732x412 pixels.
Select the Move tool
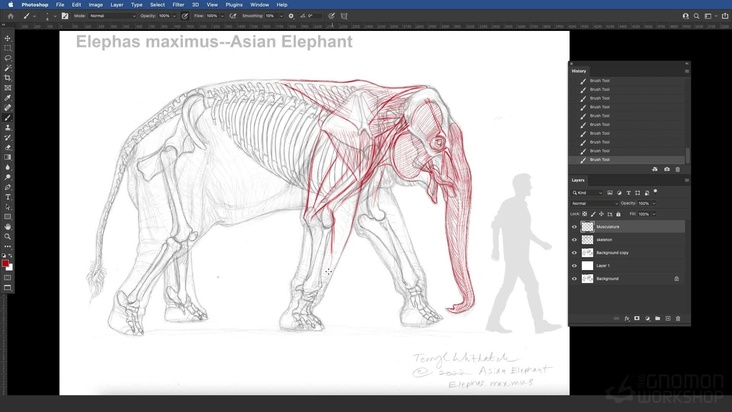(7, 38)
